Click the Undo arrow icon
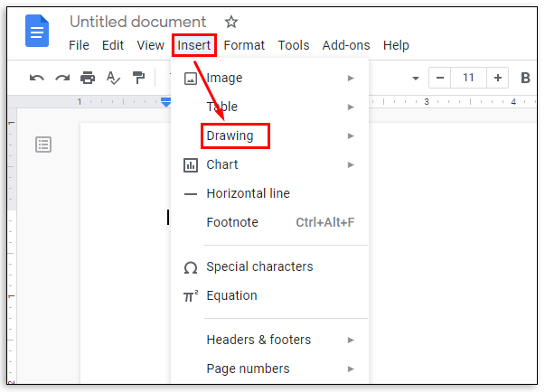The image size is (545, 392). 37,78
